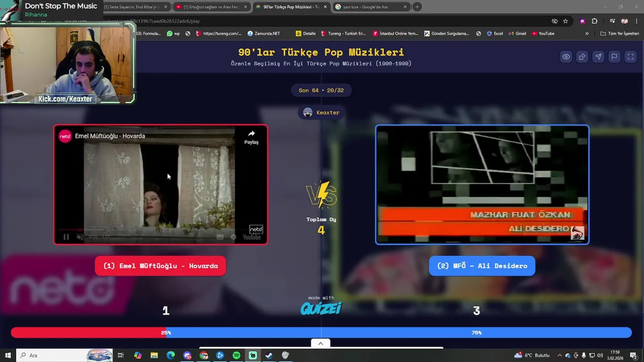Click the lock icon in Quizei header
This screenshot has height=362, width=644.
[582, 57]
